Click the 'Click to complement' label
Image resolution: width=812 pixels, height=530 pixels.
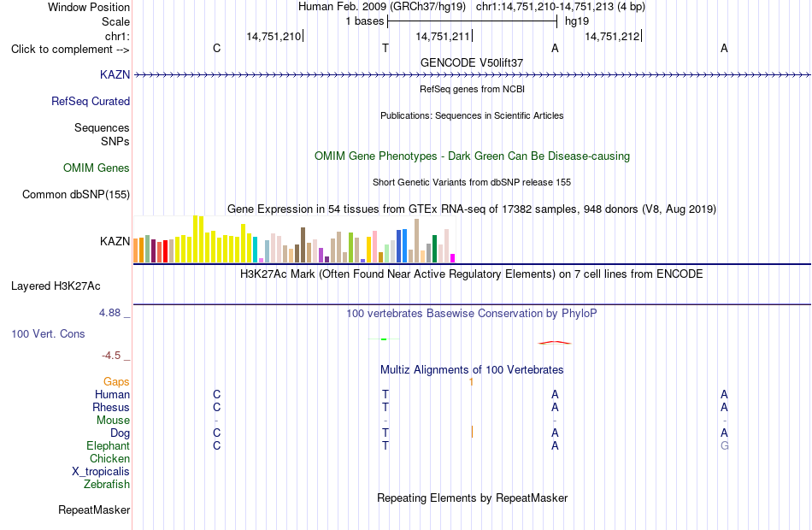[70, 50]
